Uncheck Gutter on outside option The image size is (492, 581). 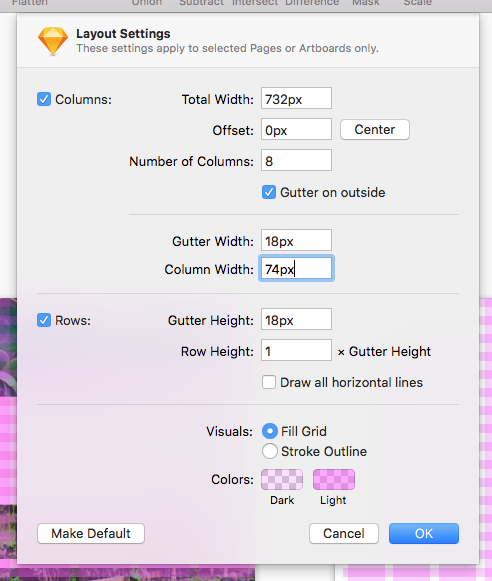point(269,192)
